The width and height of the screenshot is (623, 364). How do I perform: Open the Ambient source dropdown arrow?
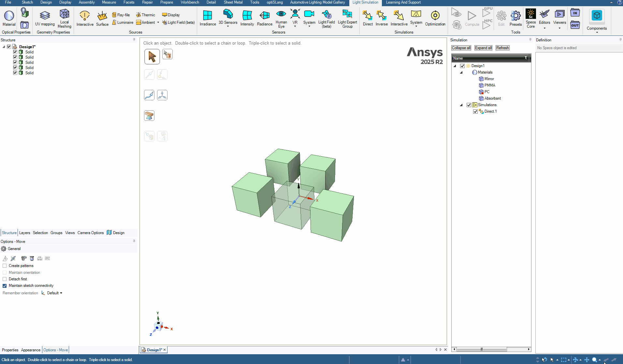coord(158,22)
